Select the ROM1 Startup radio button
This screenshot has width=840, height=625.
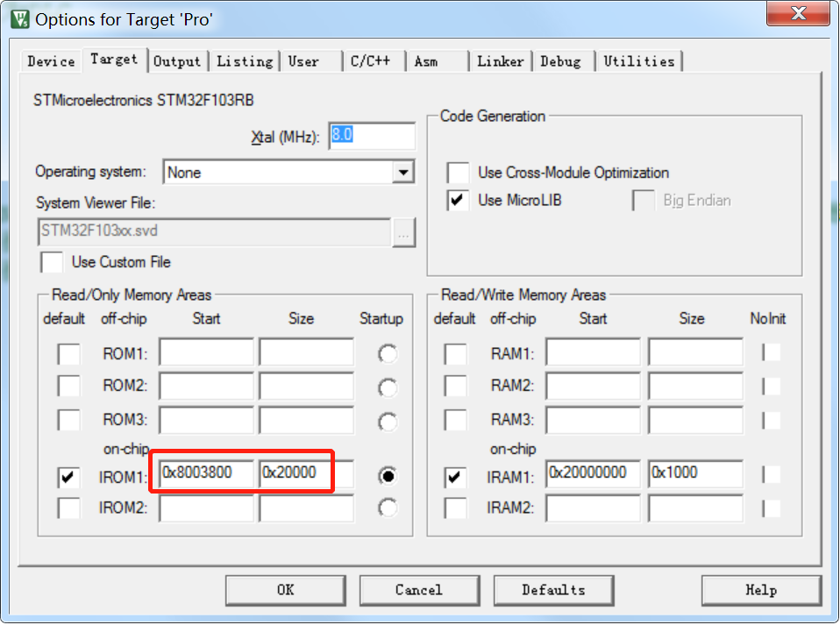click(387, 354)
